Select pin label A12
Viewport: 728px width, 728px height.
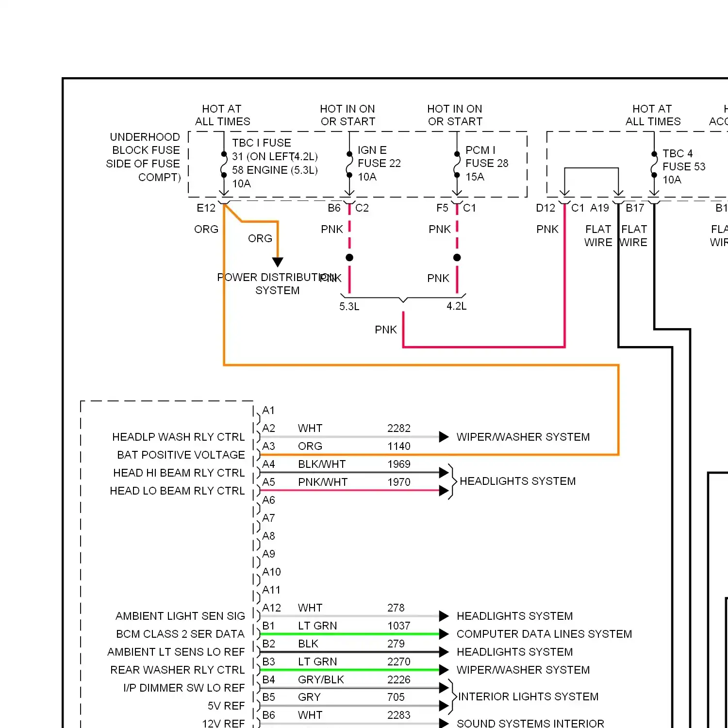(271, 608)
